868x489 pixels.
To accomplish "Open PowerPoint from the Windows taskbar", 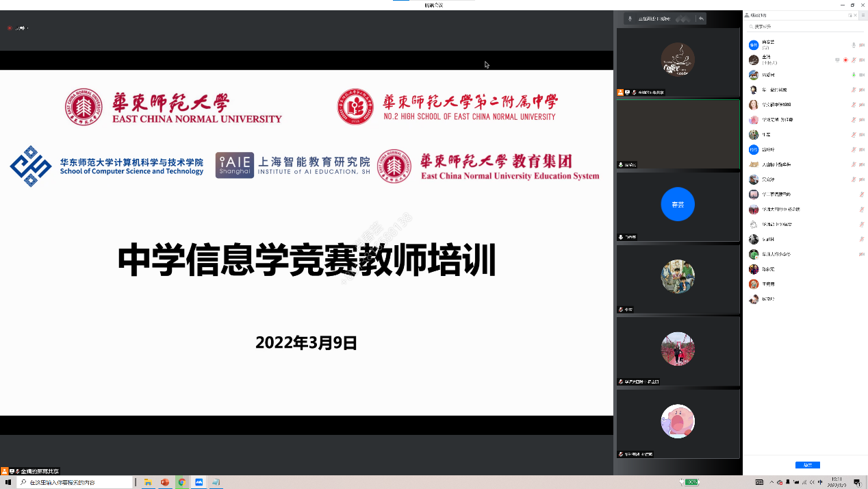I will [x=165, y=482].
